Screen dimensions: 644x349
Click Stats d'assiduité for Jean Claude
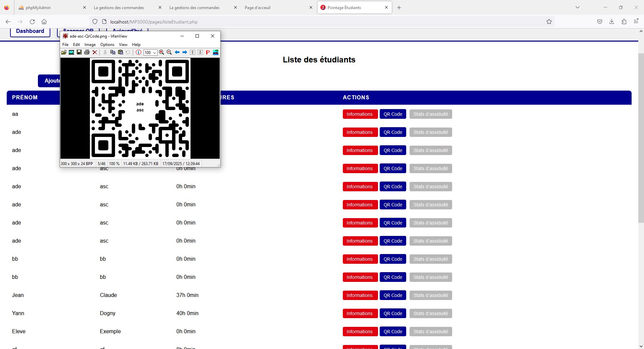(x=431, y=295)
